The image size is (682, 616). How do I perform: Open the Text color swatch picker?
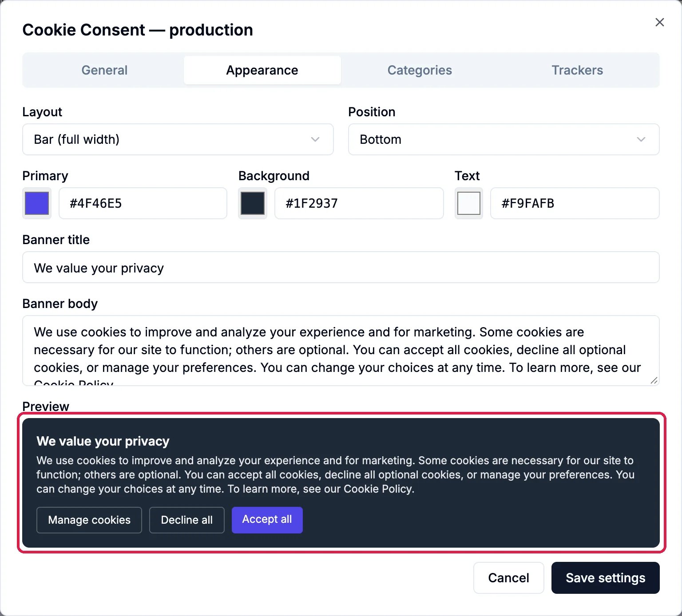pos(469,203)
